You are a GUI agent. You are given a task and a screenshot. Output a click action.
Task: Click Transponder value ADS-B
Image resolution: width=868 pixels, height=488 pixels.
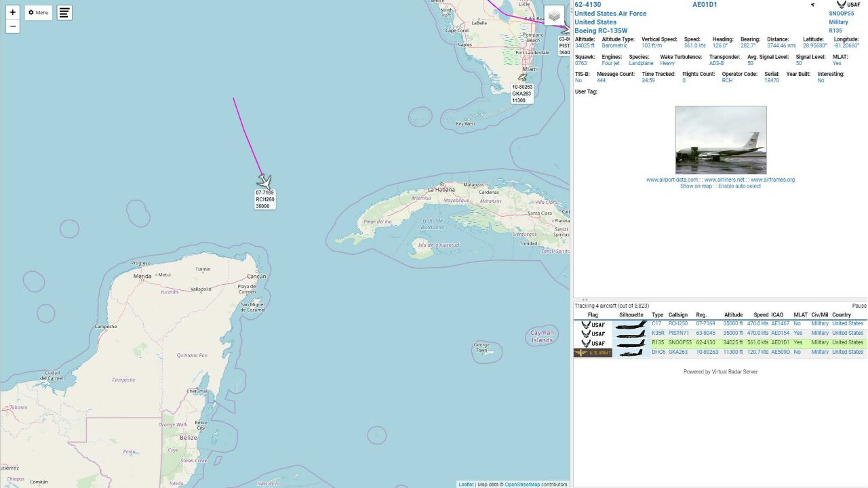717,64
